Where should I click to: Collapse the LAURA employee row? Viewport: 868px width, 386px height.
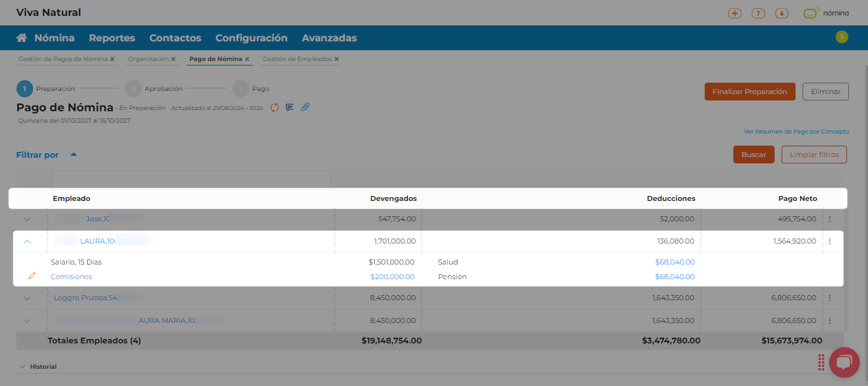pyautogui.click(x=27, y=242)
